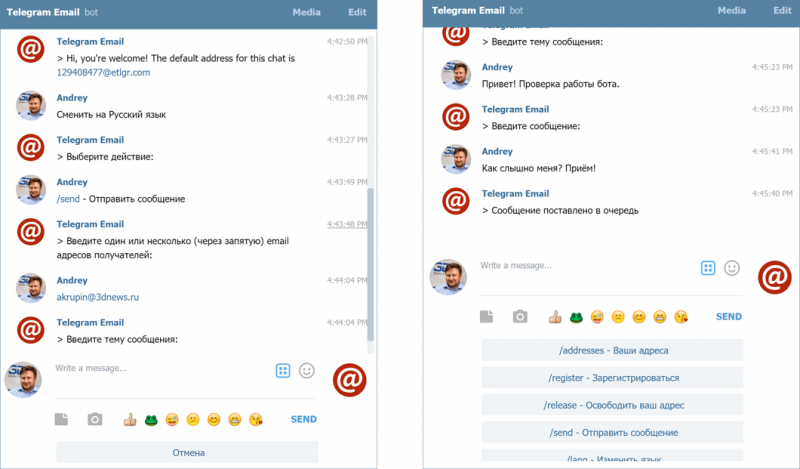Open Andrey's avatar beside right input field
Viewport: 800px width, 469px height.
pyautogui.click(x=448, y=277)
